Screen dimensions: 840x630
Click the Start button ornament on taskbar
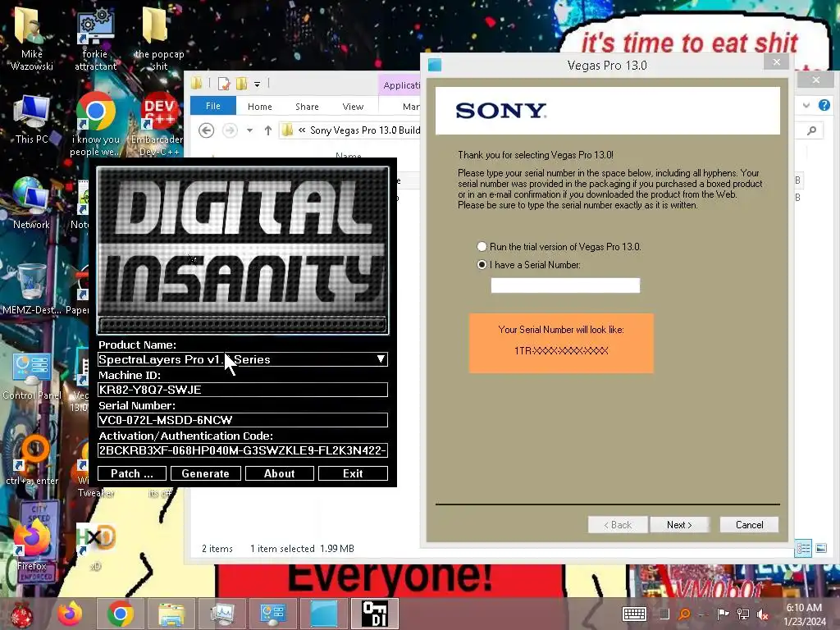(21, 614)
